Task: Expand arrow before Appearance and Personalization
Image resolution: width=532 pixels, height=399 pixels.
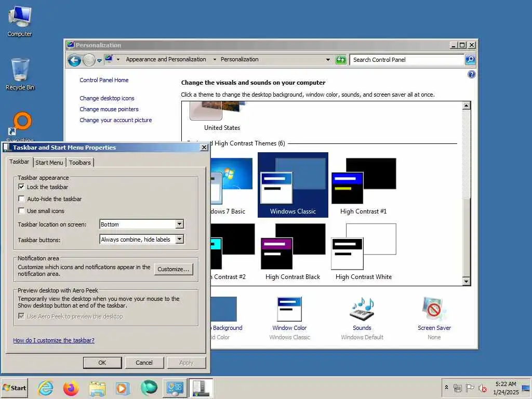Action: [x=118, y=59]
